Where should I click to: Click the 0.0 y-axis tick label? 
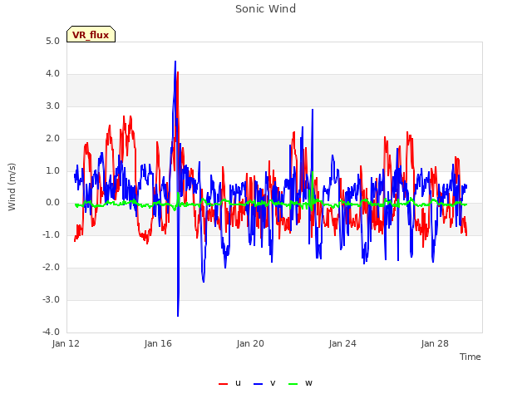pyautogui.click(x=52, y=203)
